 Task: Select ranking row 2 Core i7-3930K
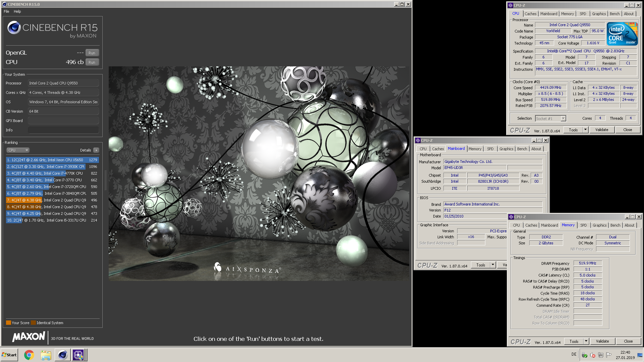tap(52, 167)
